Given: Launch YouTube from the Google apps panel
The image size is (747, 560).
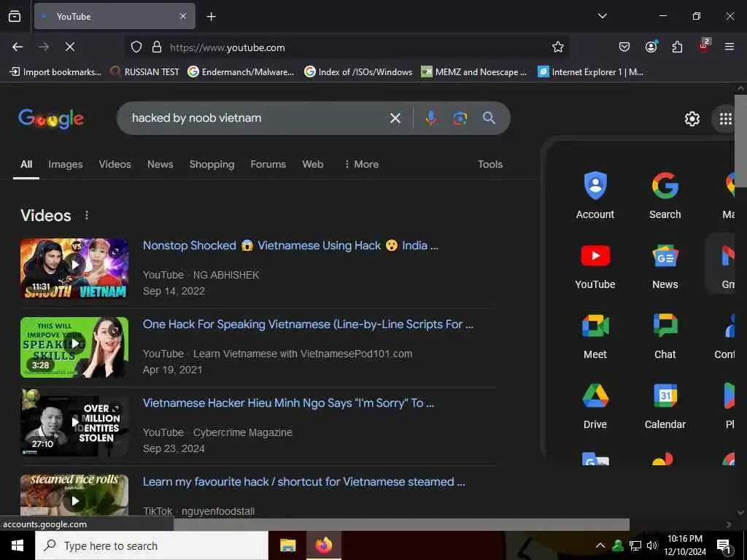Looking at the screenshot, I should click(595, 265).
